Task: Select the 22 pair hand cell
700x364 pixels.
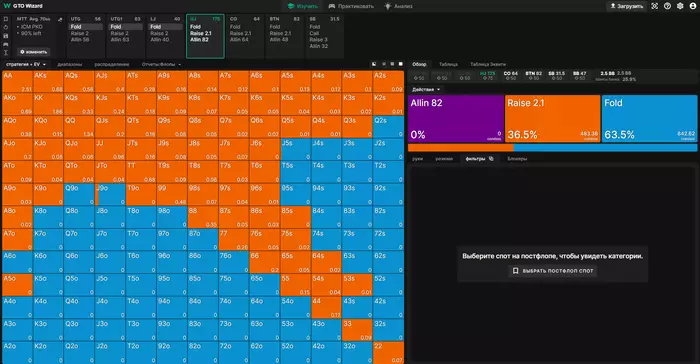Action: [x=388, y=352]
